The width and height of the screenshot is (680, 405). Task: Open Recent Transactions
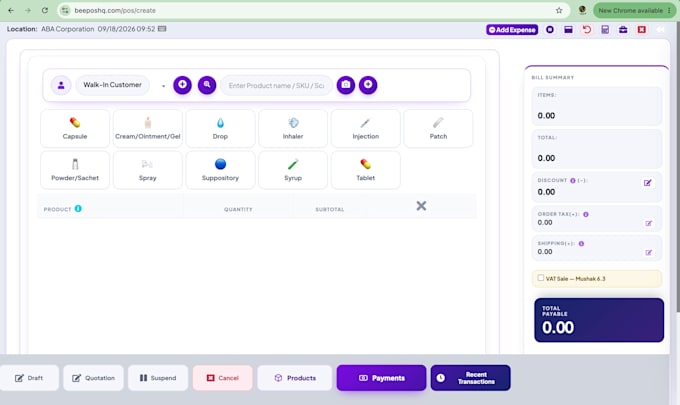click(x=471, y=378)
